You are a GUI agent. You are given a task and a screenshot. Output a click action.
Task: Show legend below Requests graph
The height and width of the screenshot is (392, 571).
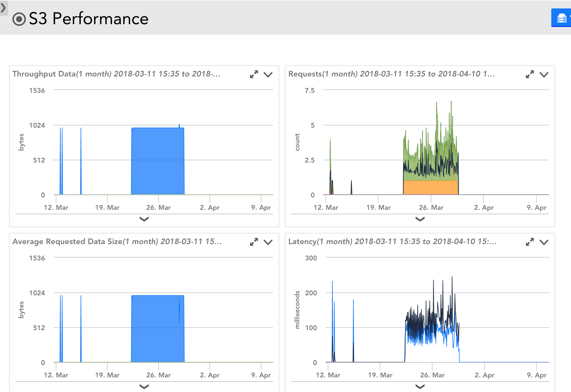(x=420, y=219)
